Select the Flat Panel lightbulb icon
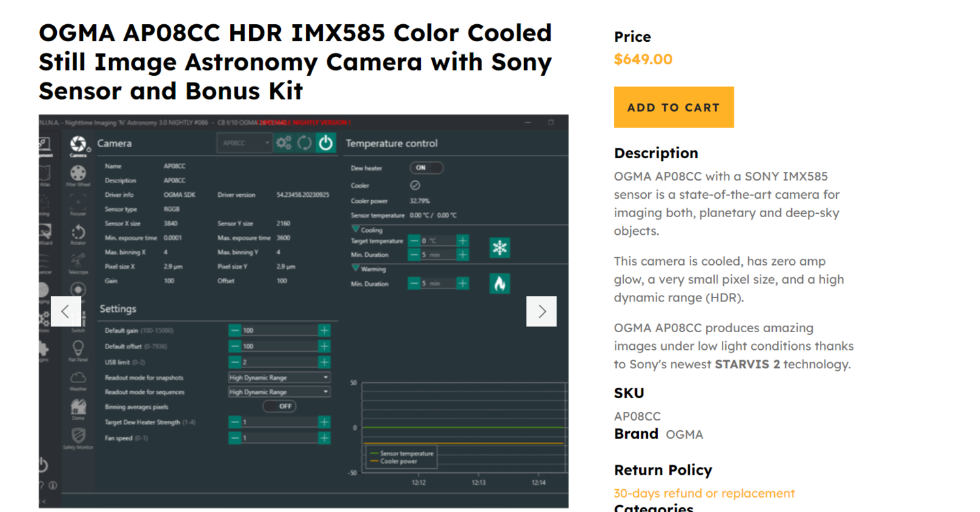Image resolution: width=980 pixels, height=512 pixels. click(x=78, y=349)
